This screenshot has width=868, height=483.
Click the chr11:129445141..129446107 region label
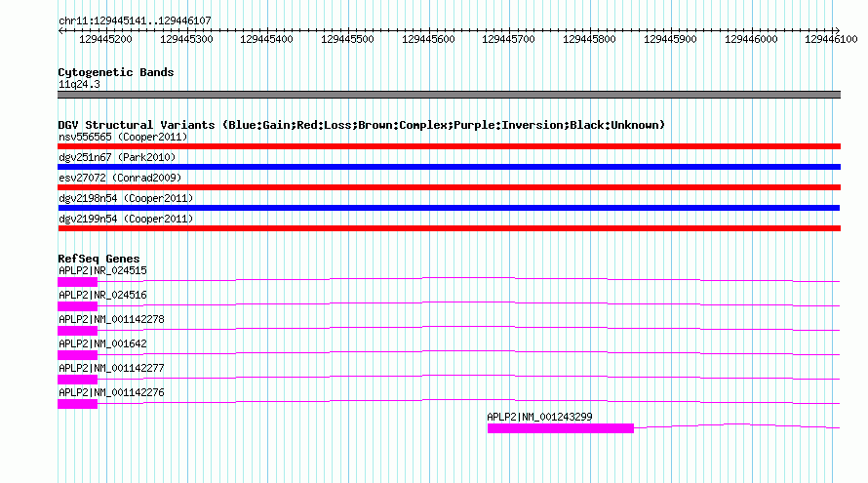tap(135, 20)
